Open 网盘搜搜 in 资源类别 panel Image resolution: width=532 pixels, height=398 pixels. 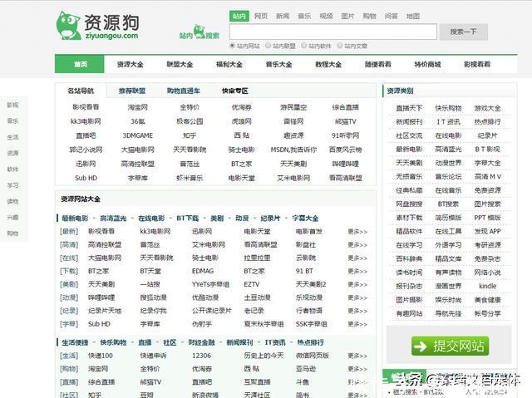coord(409,204)
